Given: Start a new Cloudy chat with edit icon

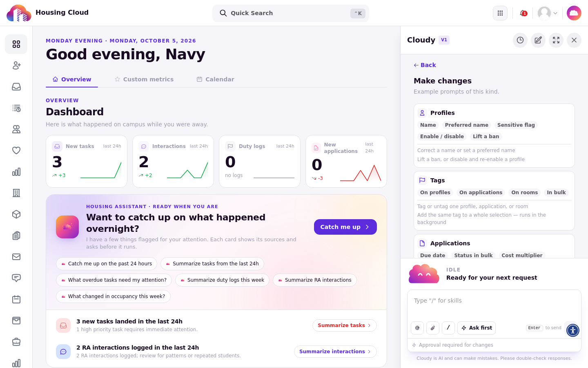Looking at the screenshot, I should (538, 40).
